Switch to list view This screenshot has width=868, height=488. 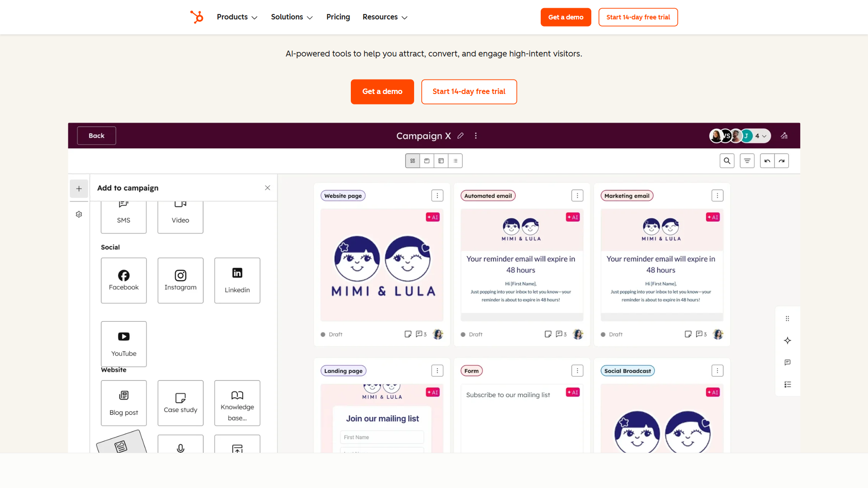[x=455, y=161]
